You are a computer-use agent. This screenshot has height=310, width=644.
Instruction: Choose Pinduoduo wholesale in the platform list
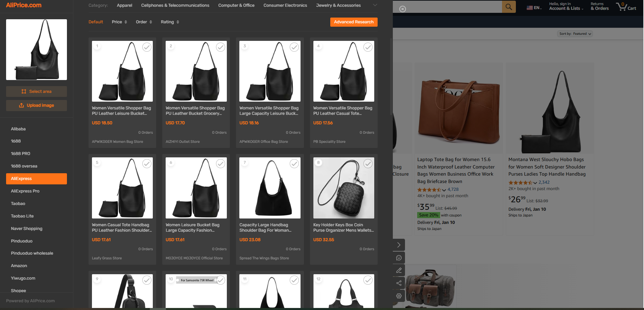(32, 253)
